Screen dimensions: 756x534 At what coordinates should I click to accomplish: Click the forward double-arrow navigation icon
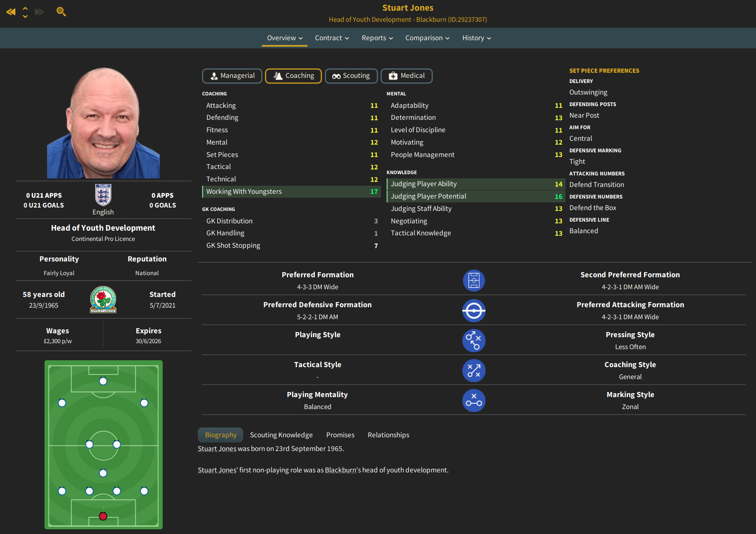click(39, 12)
